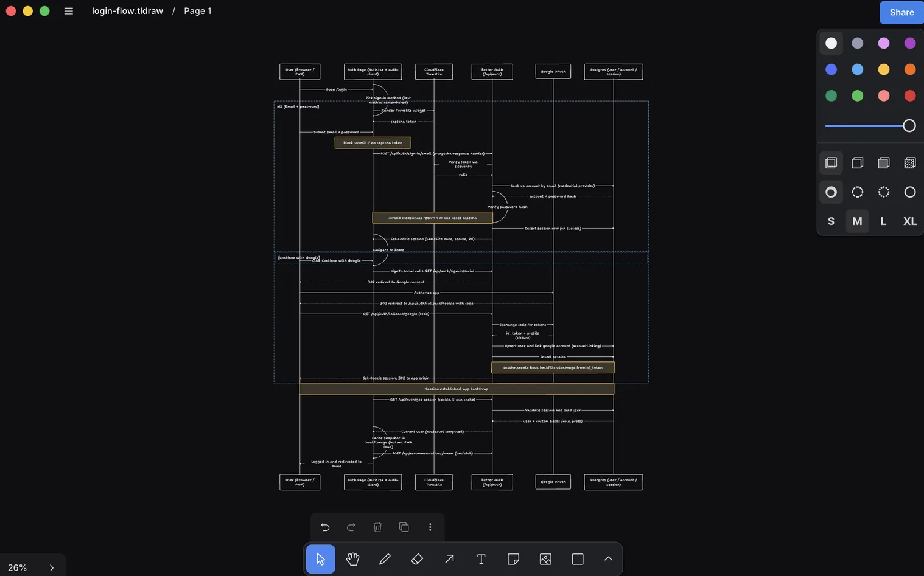Choose the dashed line style
The height and width of the screenshot is (576, 924).
tap(857, 192)
